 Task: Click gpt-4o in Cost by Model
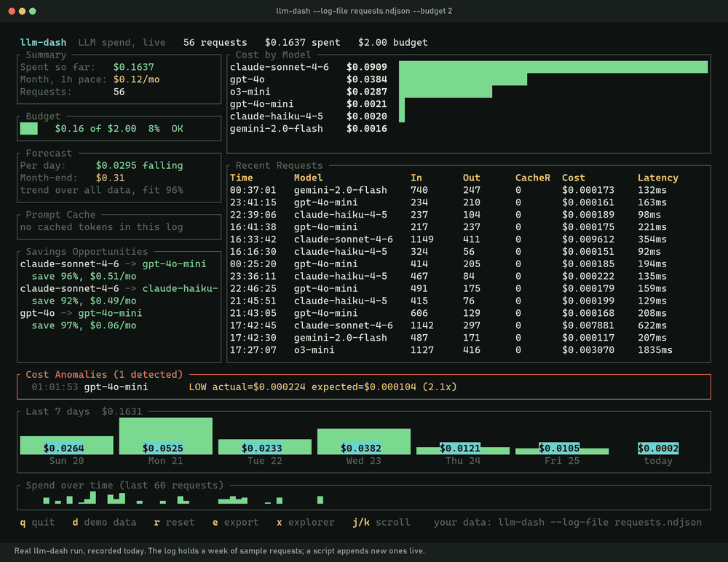pyautogui.click(x=247, y=79)
